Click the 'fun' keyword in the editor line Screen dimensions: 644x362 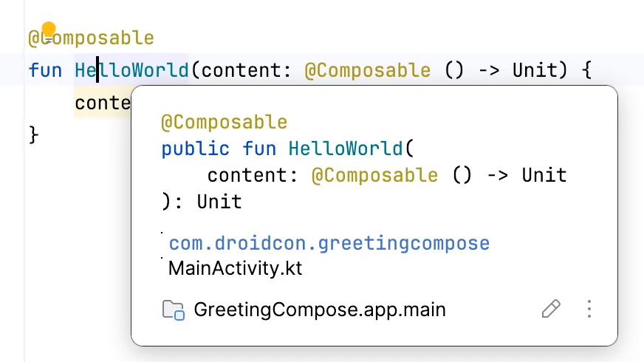45,71
